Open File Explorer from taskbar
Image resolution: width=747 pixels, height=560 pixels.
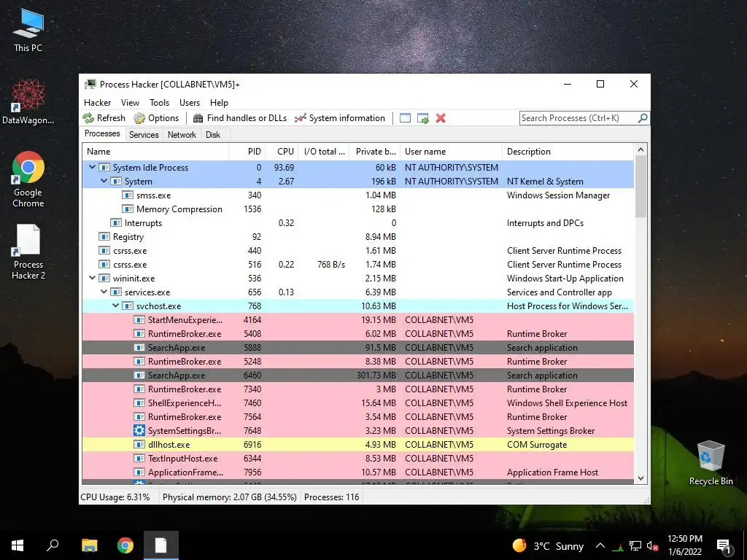point(89,545)
